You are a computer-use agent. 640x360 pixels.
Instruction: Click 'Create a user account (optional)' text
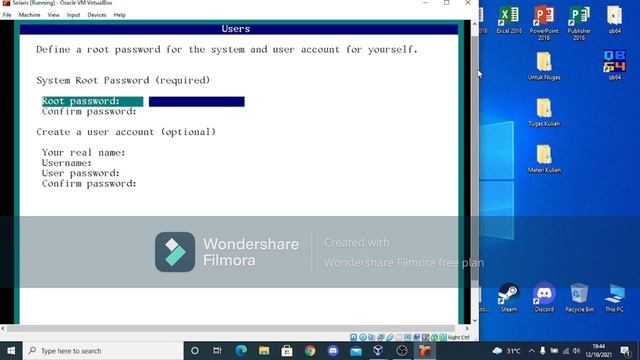point(126,132)
